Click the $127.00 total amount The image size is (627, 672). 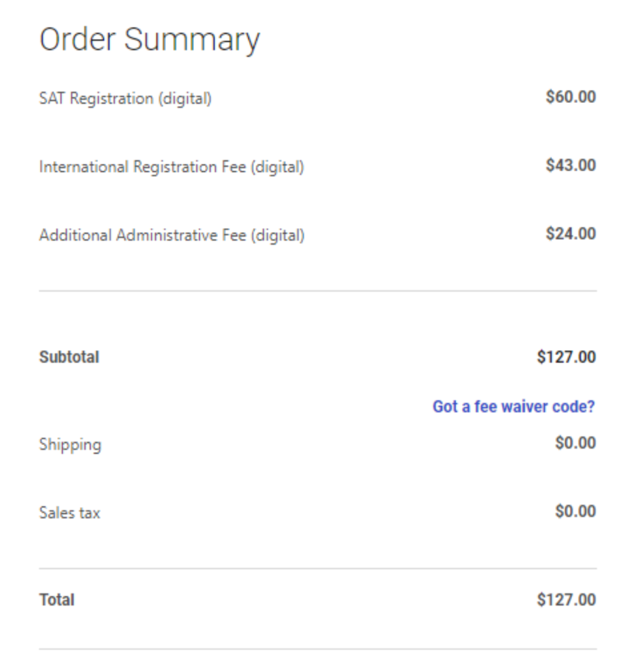[x=566, y=600]
